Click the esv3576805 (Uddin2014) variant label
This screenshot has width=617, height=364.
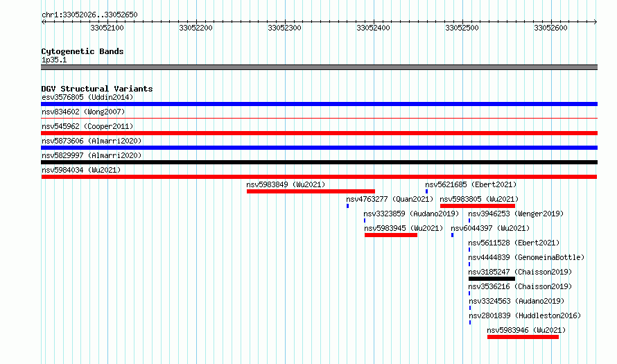point(87,97)
